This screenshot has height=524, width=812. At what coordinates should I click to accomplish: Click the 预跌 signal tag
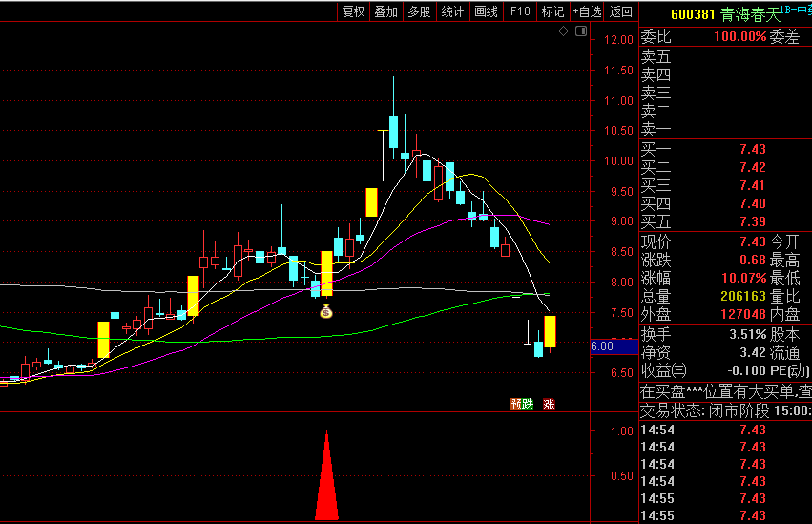coord(522,404)
